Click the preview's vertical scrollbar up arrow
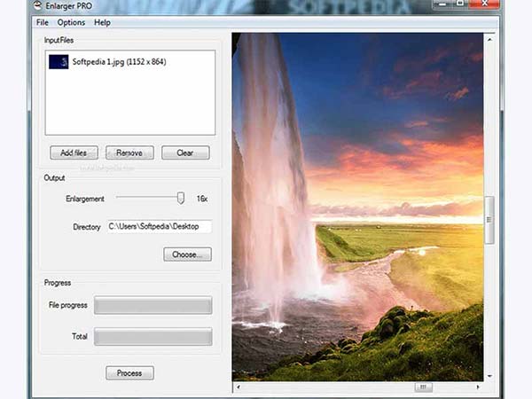Screen dimensions: 532x399 tap(489, 40)
